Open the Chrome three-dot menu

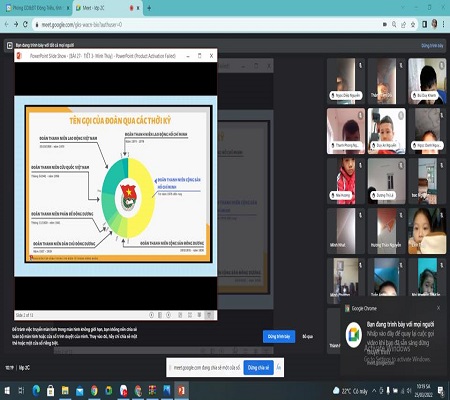pyautogui.click(x=444, y=24)
